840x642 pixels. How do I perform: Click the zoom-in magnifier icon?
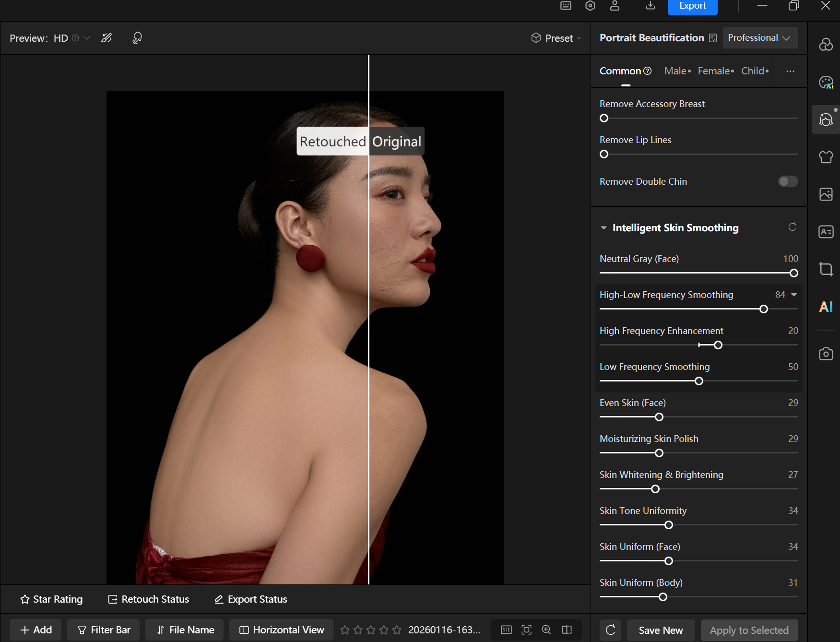546,630
